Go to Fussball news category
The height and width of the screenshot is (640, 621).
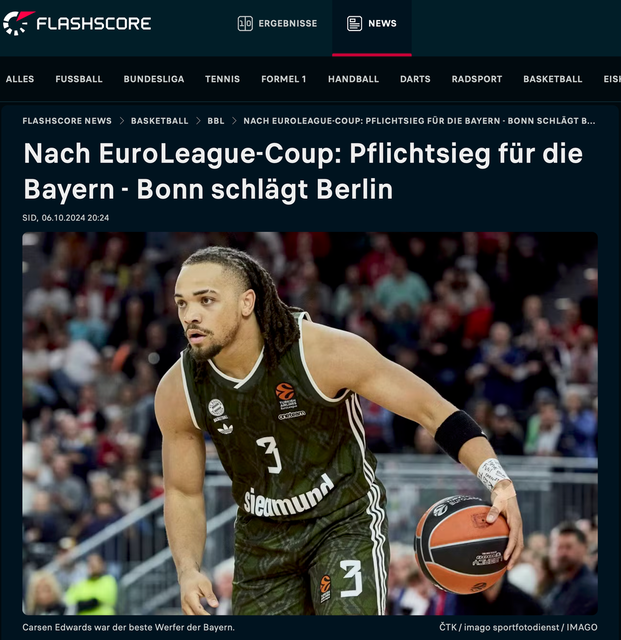(x=79, y=79)
